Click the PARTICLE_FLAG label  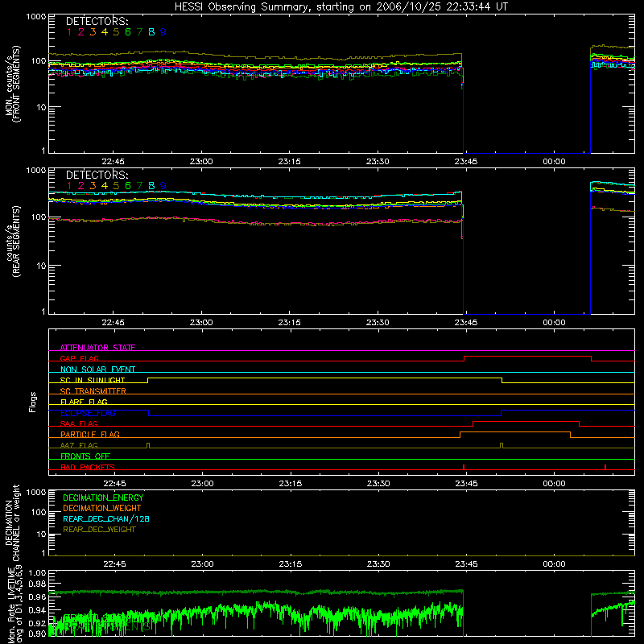[x=90, y=434]
